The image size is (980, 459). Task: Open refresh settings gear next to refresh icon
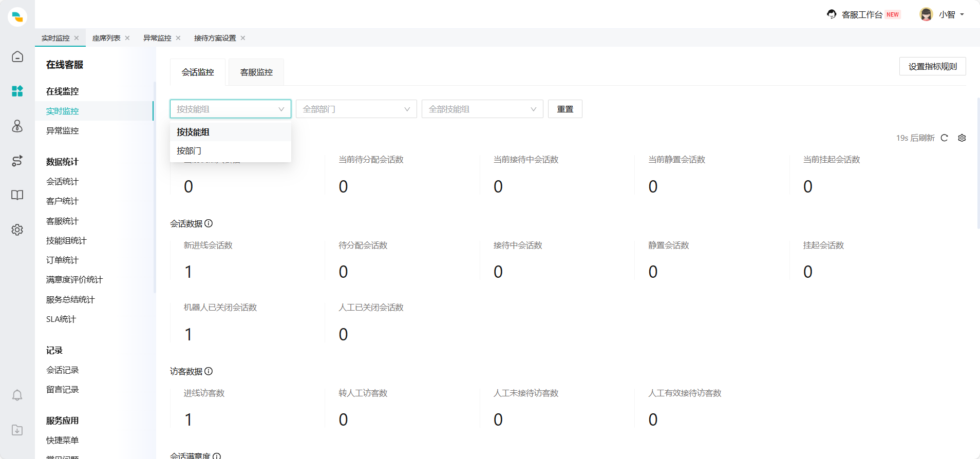tap(962, 138)
